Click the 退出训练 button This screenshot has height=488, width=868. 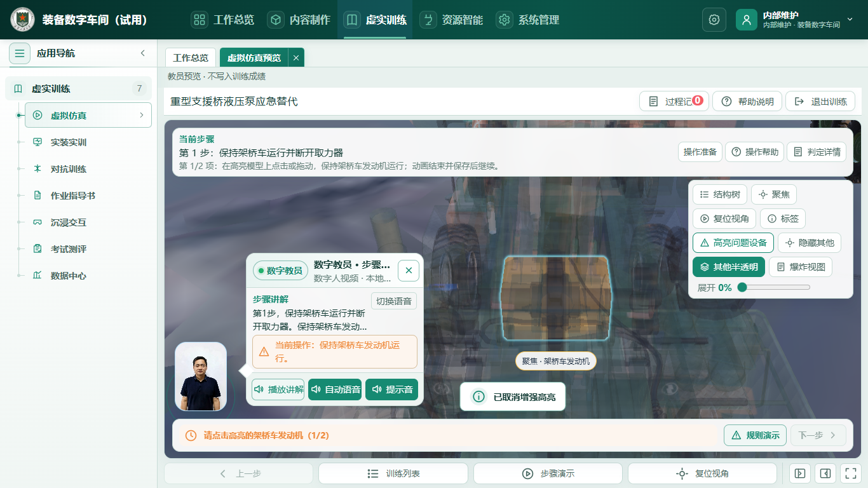point(820,102)
